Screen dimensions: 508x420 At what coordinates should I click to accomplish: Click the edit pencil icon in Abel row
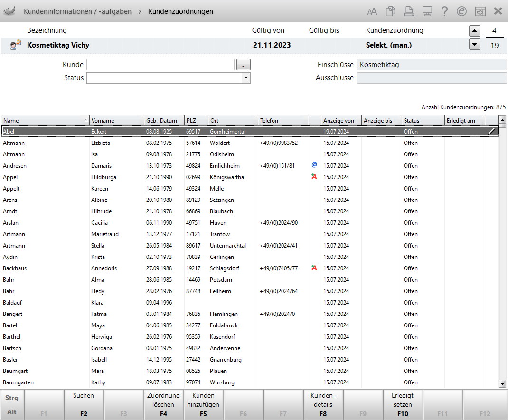492,132
